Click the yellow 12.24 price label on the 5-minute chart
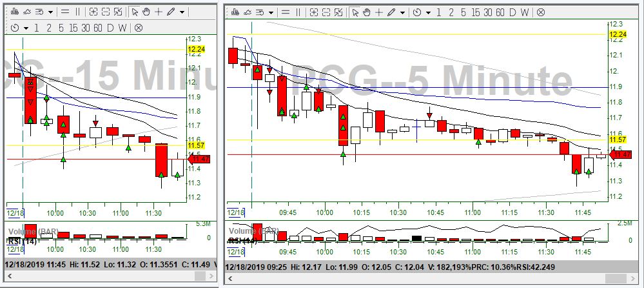Image resolution: width=644 pixels, height=288 pixels. (x=618, y=35)
